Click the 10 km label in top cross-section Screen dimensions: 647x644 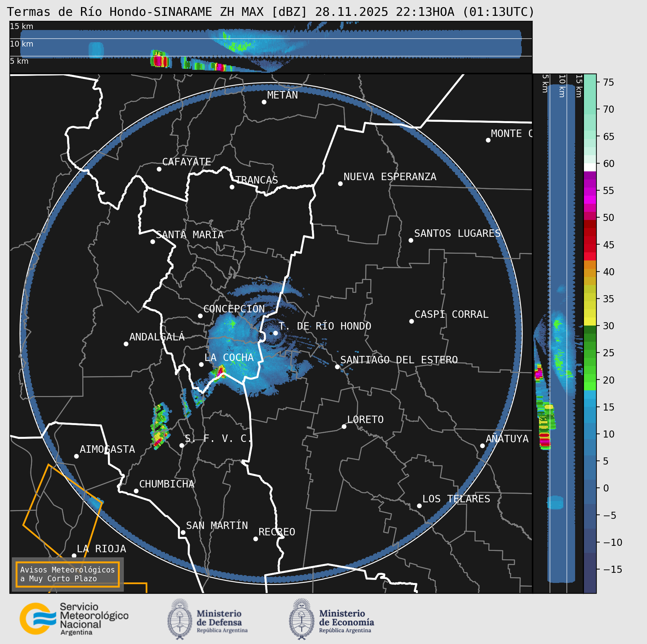[x=22, y=44]
